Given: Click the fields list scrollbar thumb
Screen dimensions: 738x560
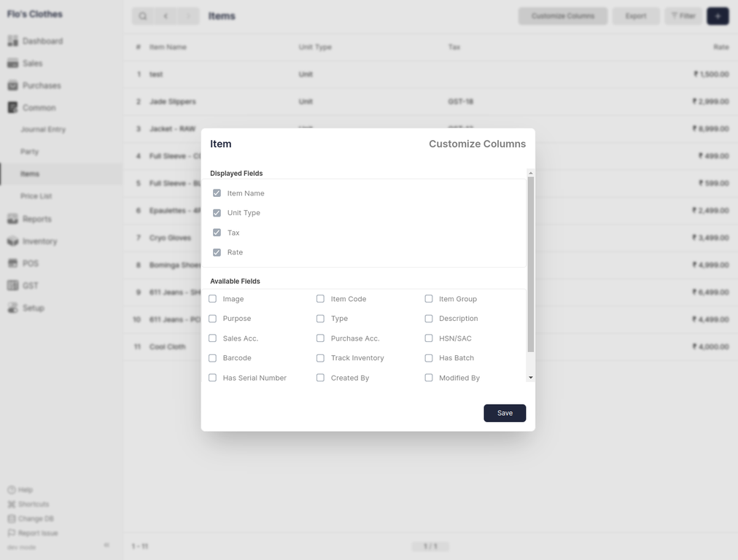Looking at the screenshot, I should [x=530, y=262].
